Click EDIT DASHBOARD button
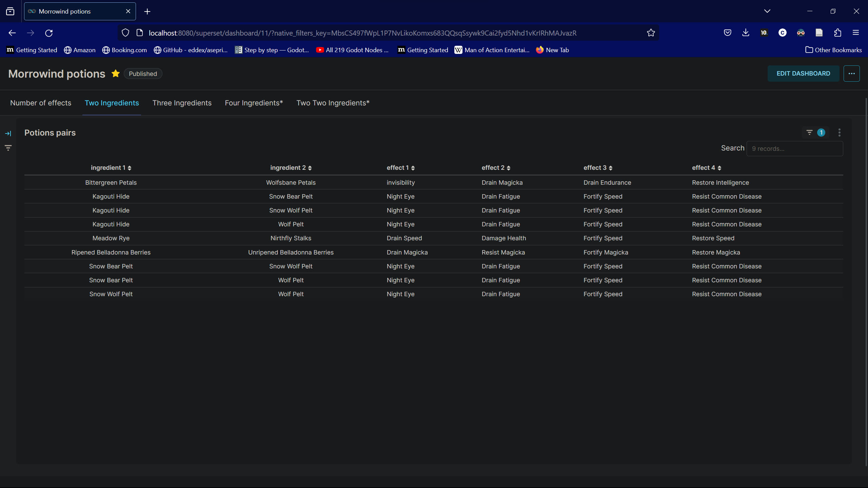868x488 pixels. (803, 74)
